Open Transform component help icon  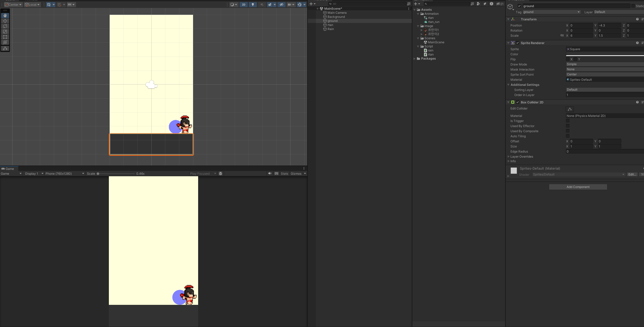pos(637,19)
